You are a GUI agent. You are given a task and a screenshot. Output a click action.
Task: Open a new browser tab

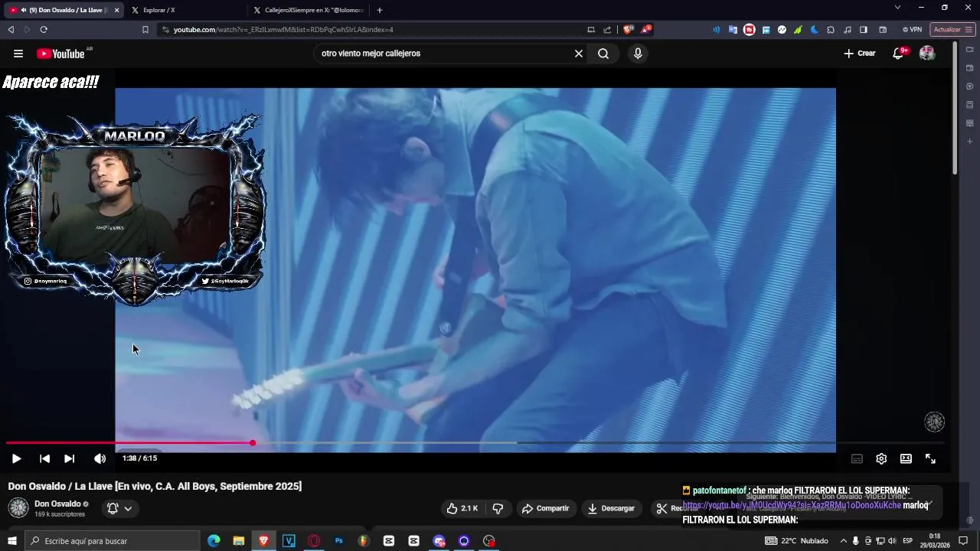380,10
